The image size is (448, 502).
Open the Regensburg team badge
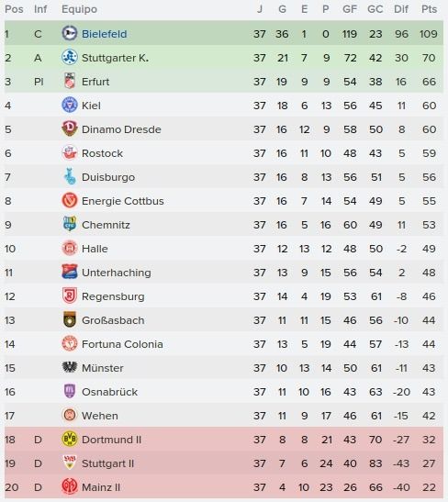click(x=69, y=296)
